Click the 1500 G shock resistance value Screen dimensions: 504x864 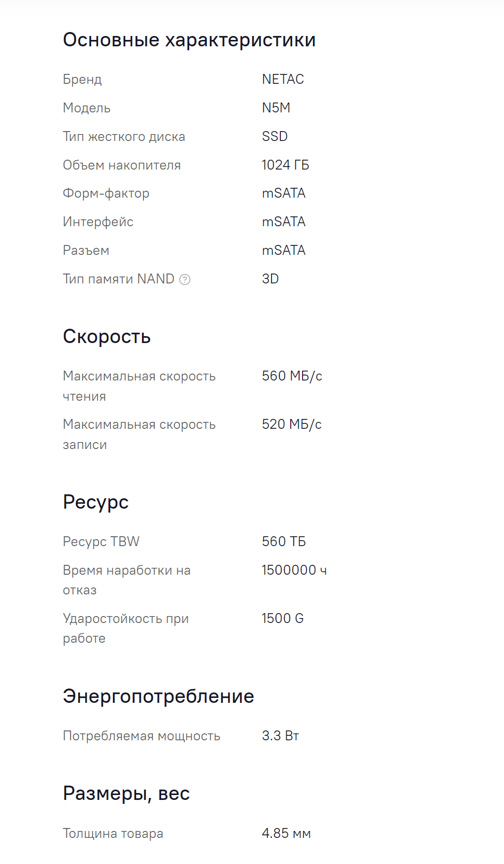pyautogui.click(x=282, y=619)
